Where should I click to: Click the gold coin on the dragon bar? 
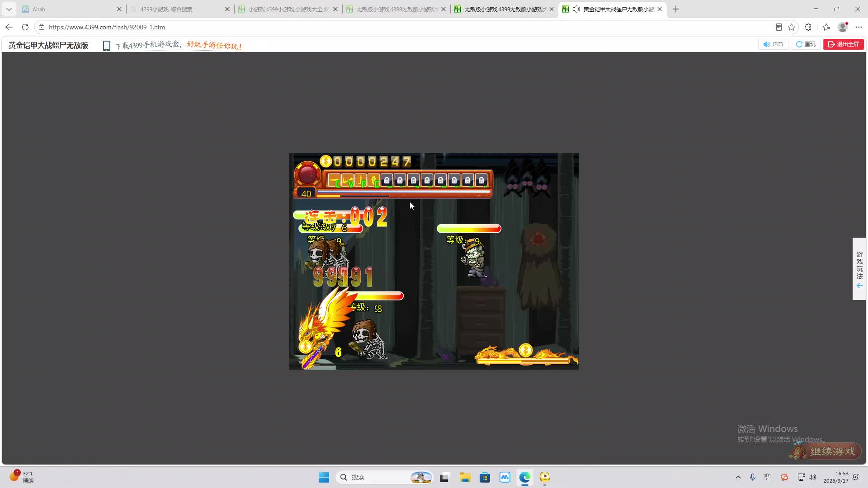(x=525, y=350)
